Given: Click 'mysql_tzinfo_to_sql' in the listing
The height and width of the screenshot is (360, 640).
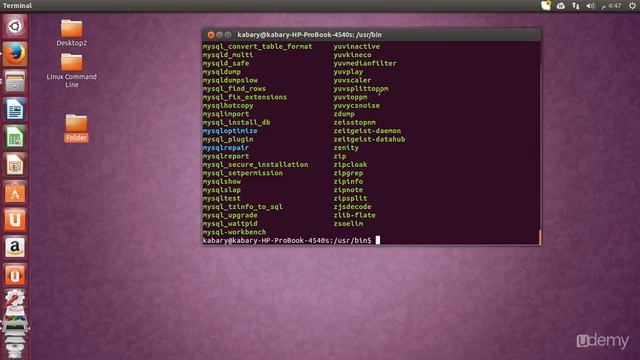Looking at the screenshot, I should coord(242,207).
